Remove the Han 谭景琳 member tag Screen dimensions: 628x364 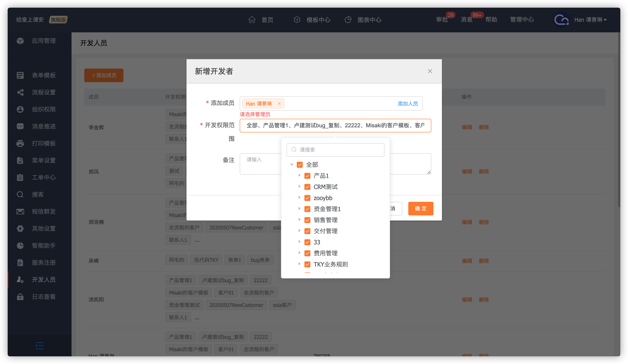(279, 104)
